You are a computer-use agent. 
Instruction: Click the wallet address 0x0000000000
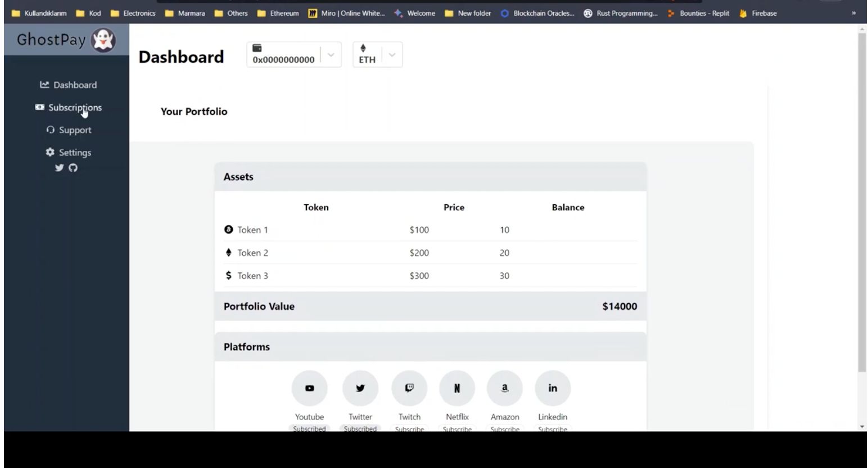coord(283,60)
